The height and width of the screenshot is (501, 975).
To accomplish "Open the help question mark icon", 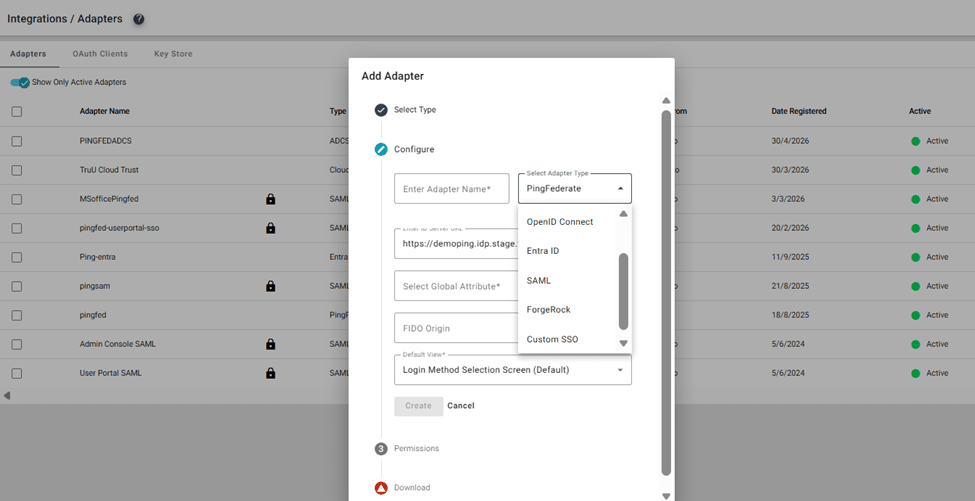I will click(x=139, y=19).
